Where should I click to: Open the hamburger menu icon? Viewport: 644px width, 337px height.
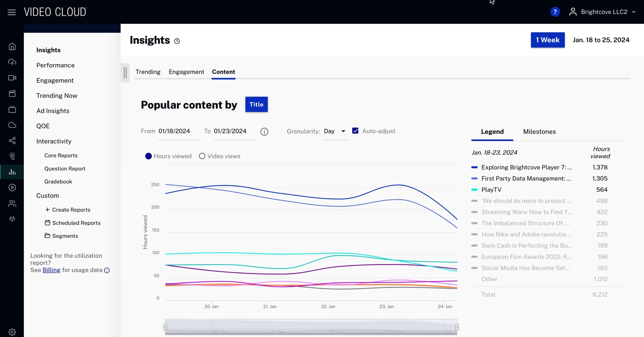pos(12,12)
